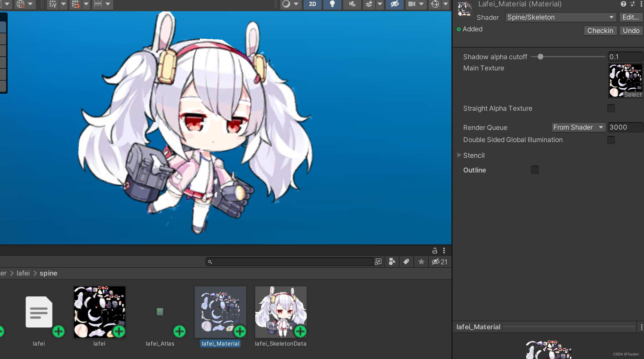Click the shader Edit... button
644x359 pixels.
630,17
